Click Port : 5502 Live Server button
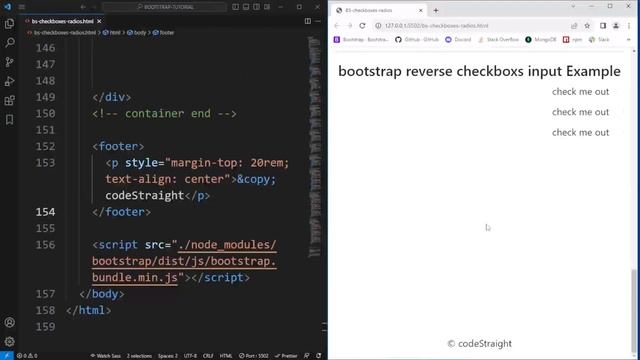Screen dimensions: 640x360 click(253, 356)
